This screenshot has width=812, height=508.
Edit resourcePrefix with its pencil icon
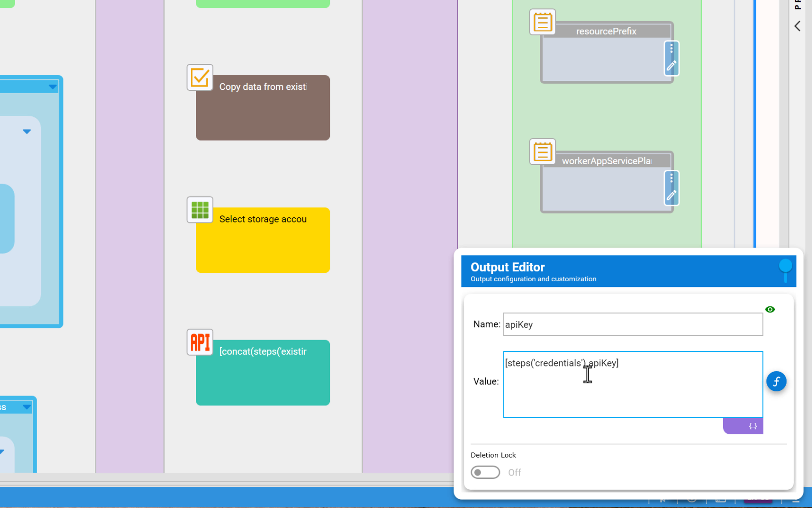[x=671, y=66]
